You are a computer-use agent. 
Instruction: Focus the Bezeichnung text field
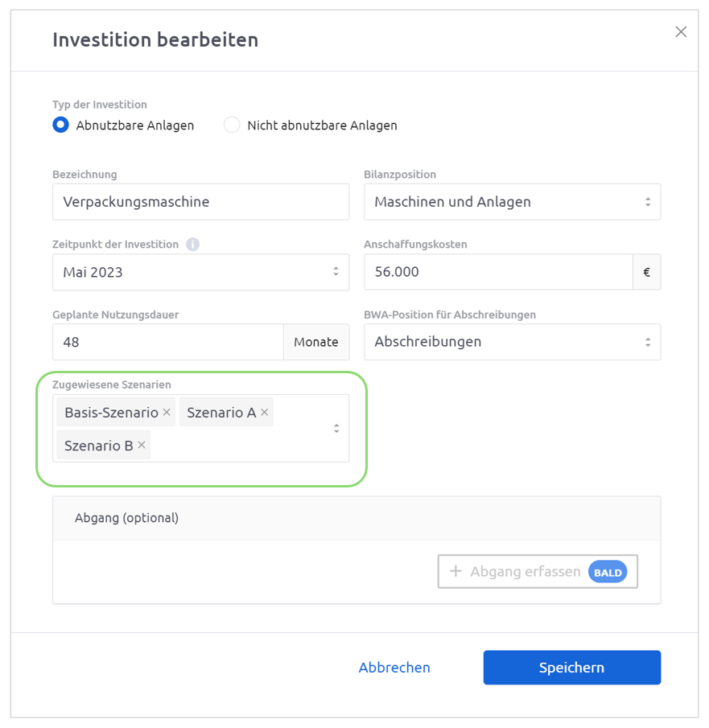pyautogui.click(x=200, y=202)
